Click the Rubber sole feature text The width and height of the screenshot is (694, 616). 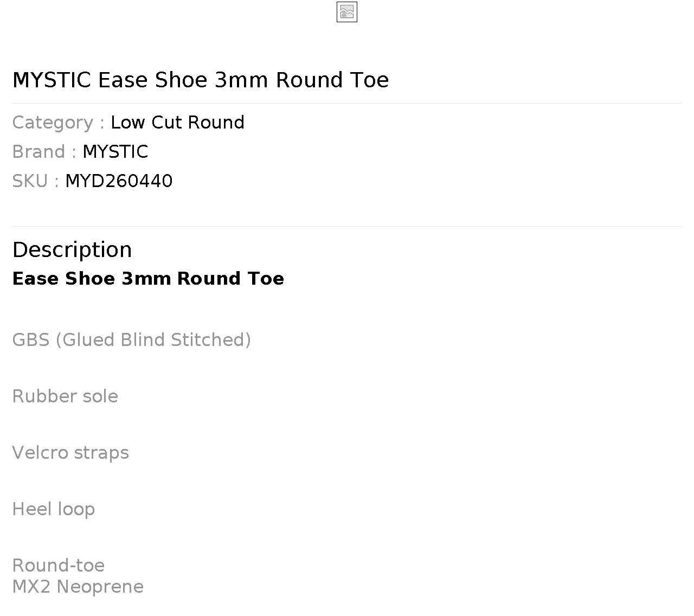click(65, 396)
